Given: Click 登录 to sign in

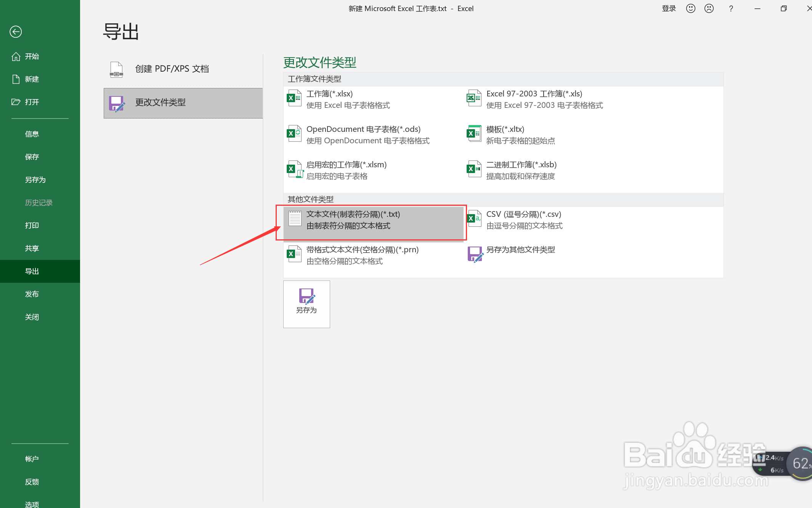Looking at the screenshot, I should click(x=669, y=8).
